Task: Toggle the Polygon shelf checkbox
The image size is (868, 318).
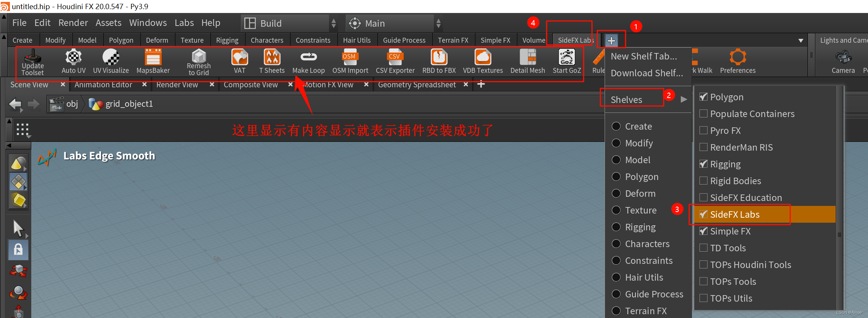Action: pos(703,97)
